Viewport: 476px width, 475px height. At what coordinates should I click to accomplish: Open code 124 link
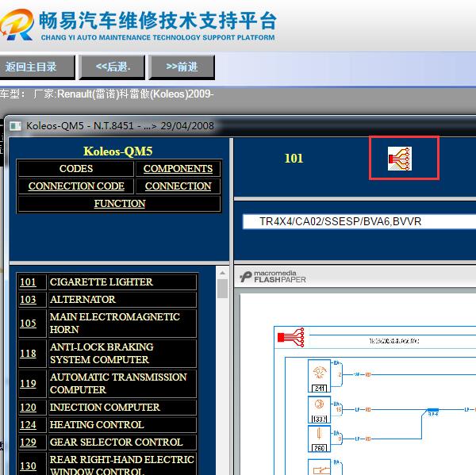(28, 424)
